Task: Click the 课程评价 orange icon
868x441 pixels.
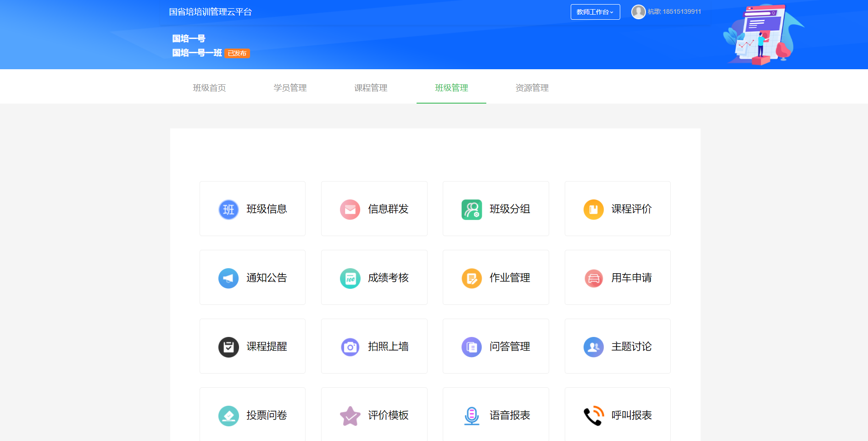Action: [x=593, y=209]
